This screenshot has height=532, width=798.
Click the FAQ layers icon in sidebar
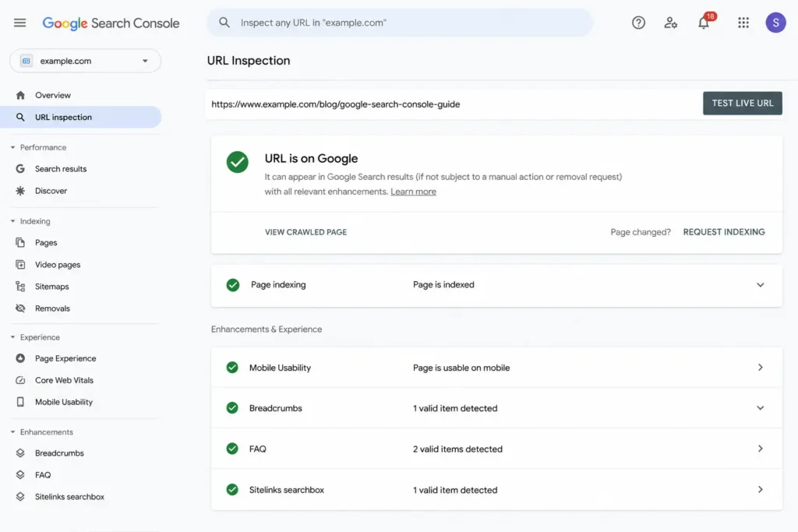point(20,475)
